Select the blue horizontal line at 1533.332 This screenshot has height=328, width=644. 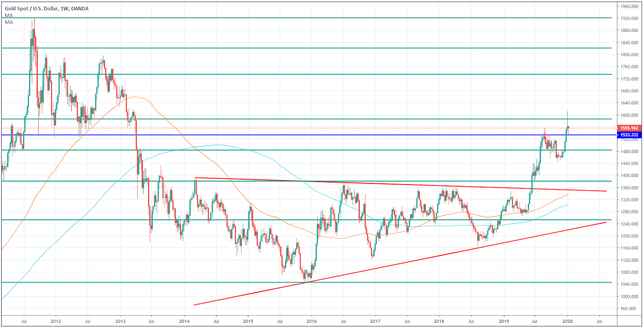[306, 135]
